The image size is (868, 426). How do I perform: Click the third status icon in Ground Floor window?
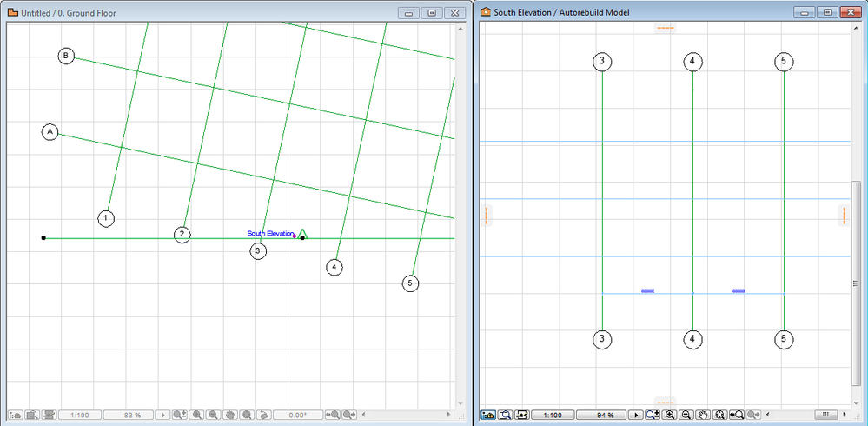pos(50,415)
